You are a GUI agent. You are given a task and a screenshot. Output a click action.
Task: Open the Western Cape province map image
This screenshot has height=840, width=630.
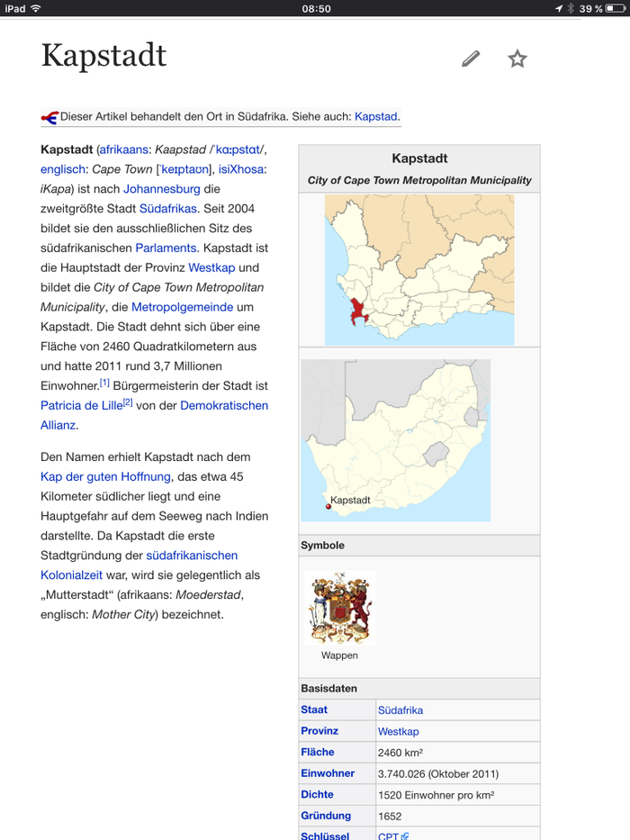[419, 270]
